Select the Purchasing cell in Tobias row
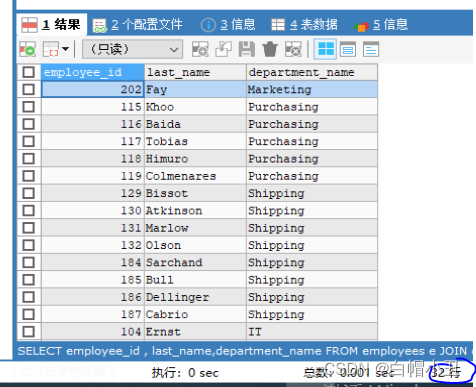The image size is (476, 387). (x=312, y=141)
